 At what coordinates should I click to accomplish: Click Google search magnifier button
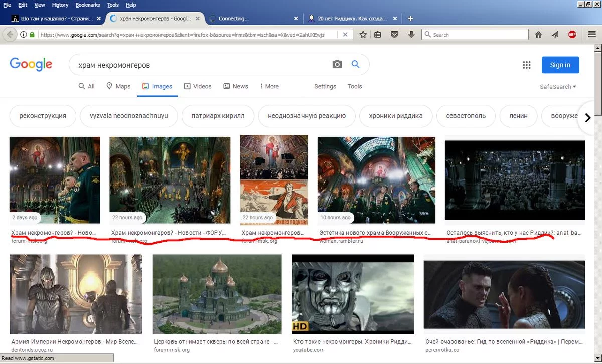coord(356,64)
